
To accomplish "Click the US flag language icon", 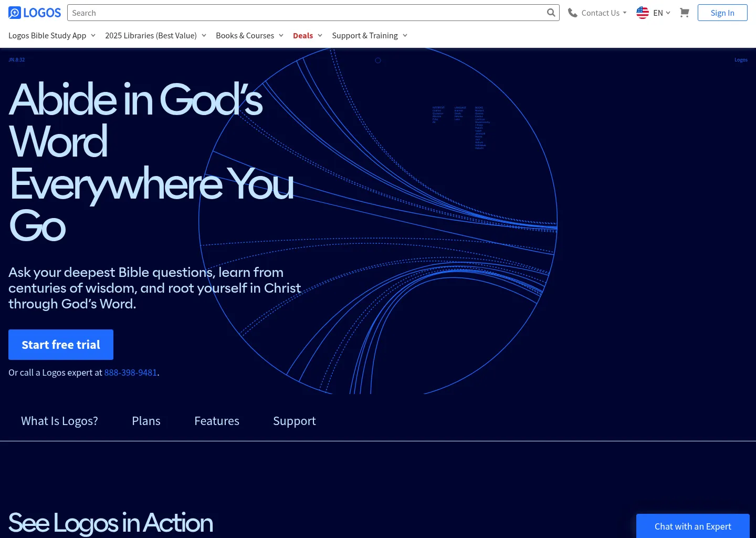I will point(643,13).
